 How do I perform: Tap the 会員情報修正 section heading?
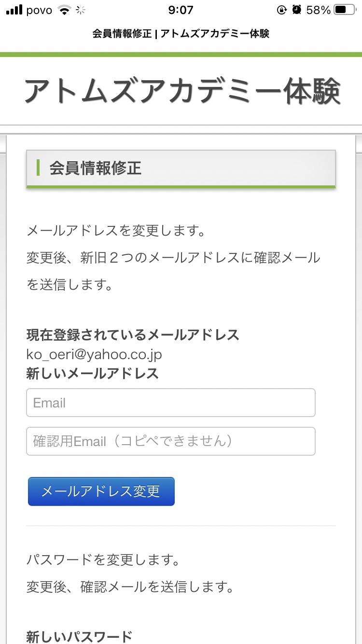tap(95, 168)
